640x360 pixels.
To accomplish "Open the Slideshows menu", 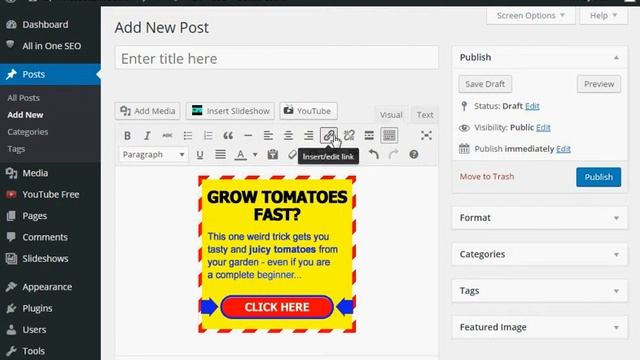I will pos(50,259).
